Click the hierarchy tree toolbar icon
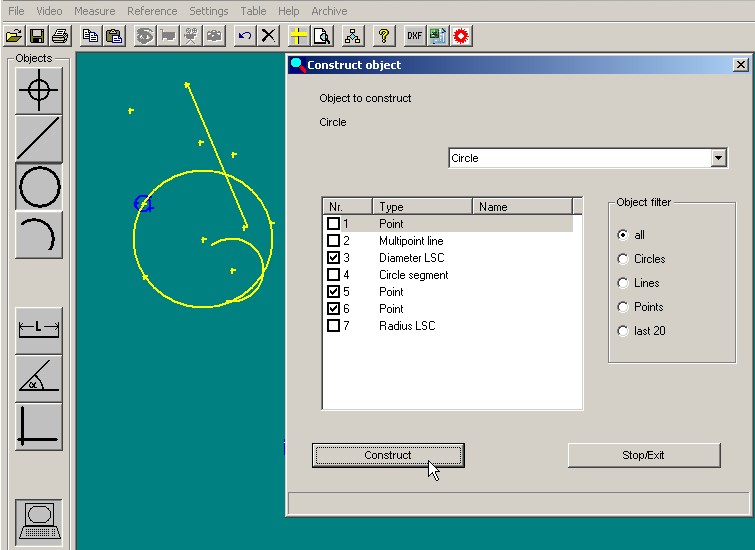 (x=352, y=36)
